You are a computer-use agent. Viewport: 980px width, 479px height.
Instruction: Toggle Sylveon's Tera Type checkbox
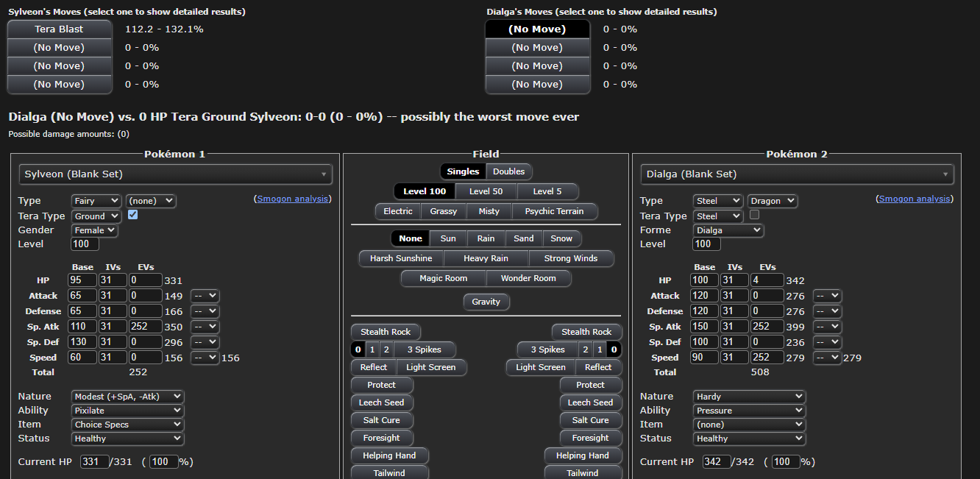coord(133,215)
